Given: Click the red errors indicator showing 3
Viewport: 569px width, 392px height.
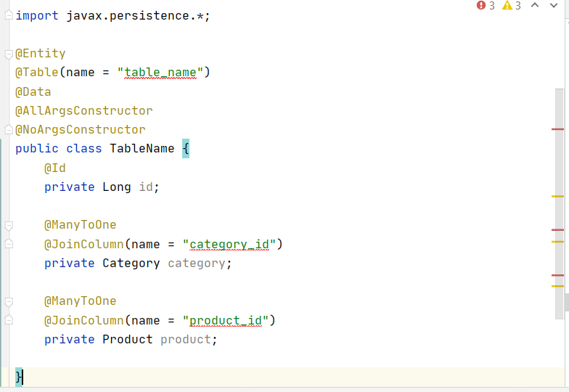Looking at the screenshot, I should [486, 6].
